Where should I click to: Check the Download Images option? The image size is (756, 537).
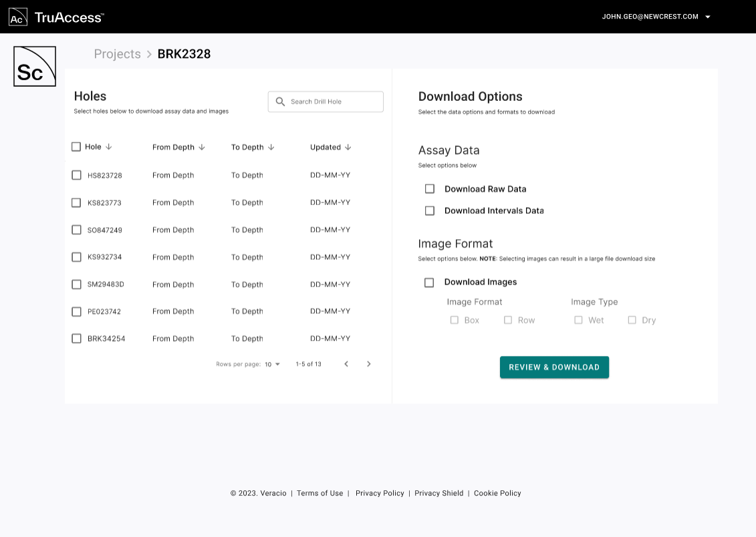click(429, 283)
